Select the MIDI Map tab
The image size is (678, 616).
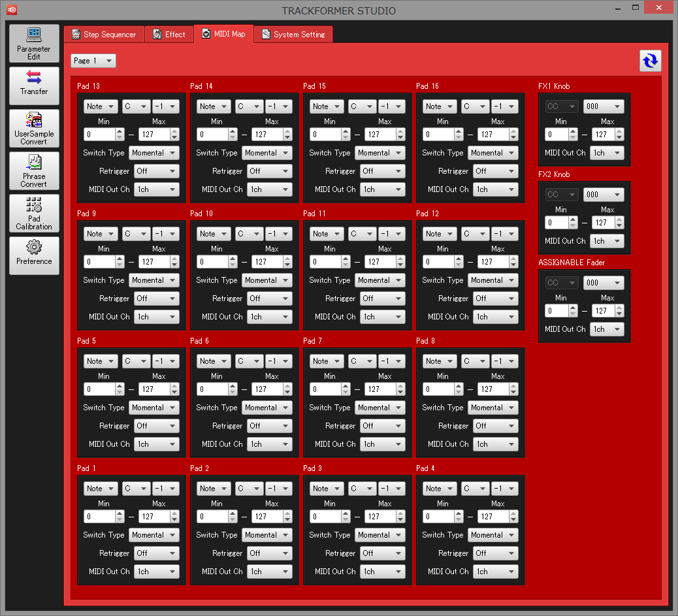223,34
